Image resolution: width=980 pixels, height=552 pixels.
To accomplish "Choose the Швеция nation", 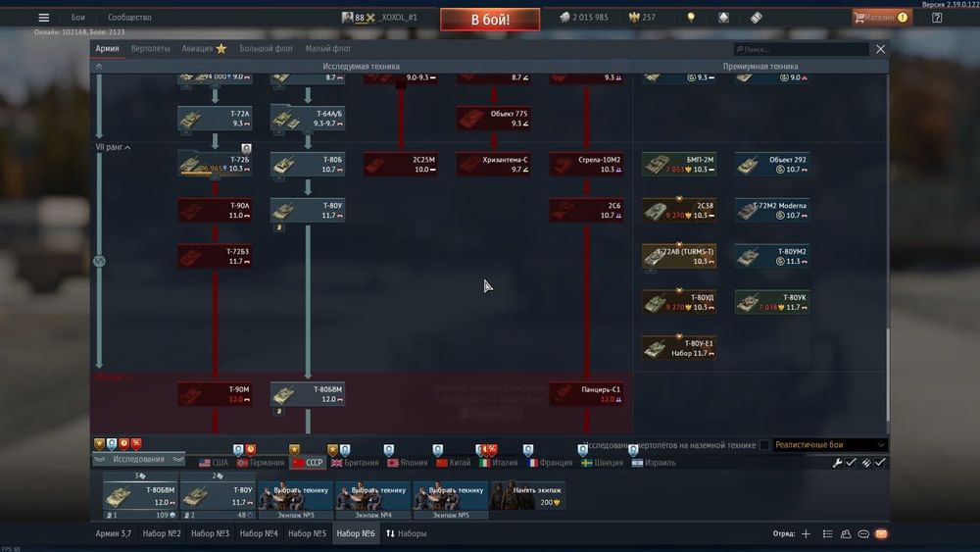I will tap(603, 463).
